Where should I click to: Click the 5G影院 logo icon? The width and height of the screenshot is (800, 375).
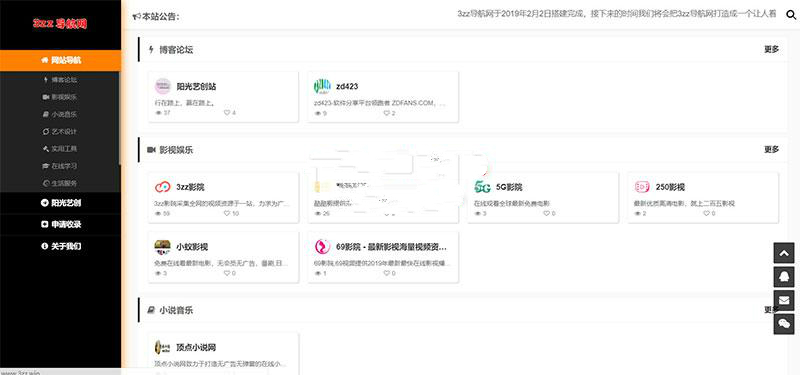point(482,187)
